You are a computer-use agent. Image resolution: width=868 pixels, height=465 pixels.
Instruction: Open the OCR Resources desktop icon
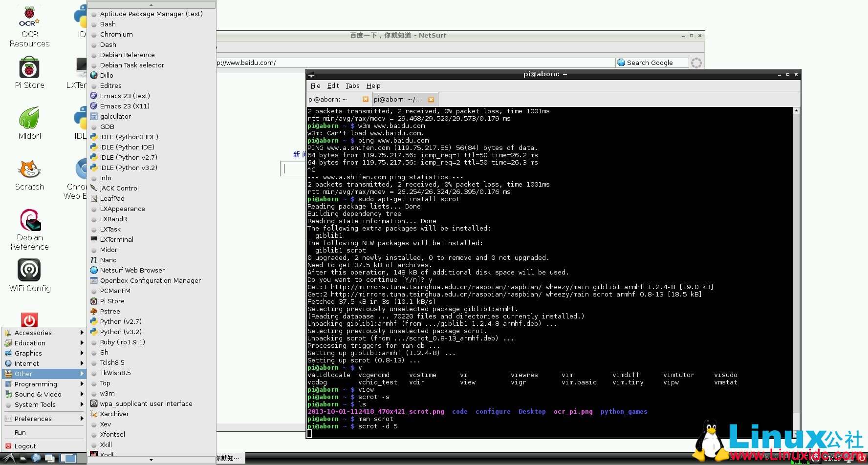pyautogui.click(x=29, y=25)
